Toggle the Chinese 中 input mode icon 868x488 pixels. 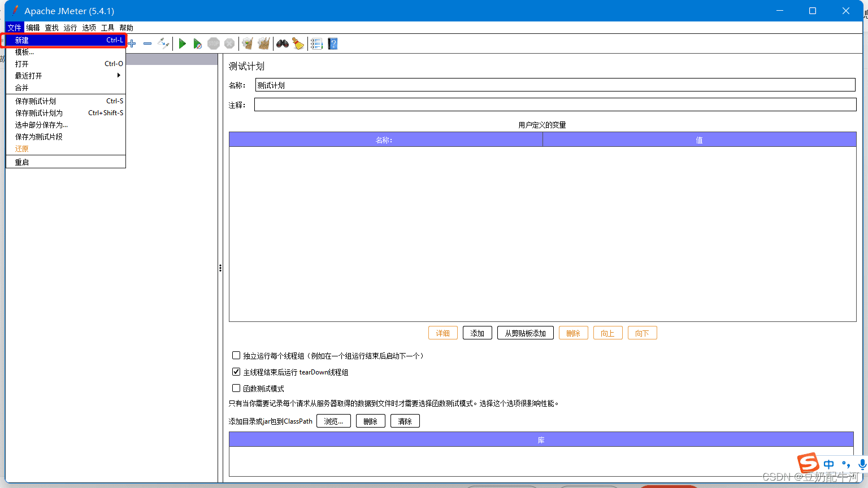click(x=829, y=464)
